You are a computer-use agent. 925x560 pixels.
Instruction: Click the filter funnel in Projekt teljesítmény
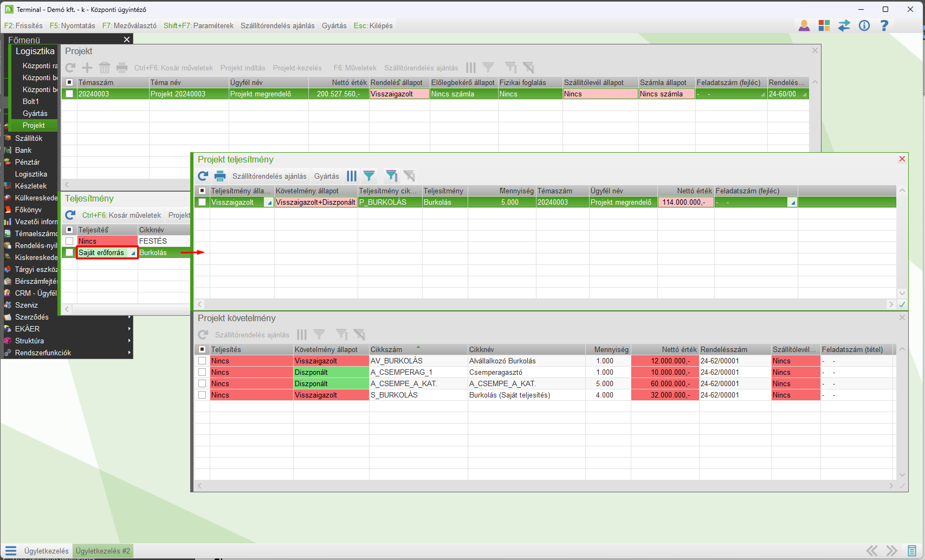pyautogui.click(x=369, y=176)
